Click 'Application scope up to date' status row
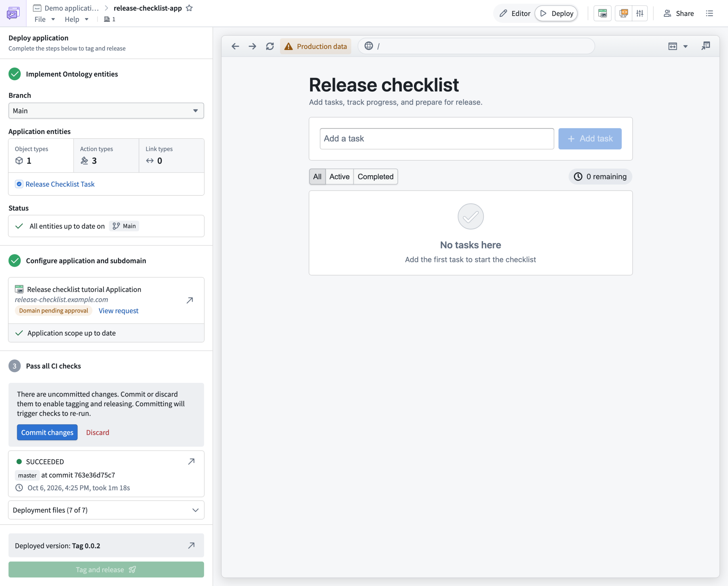This screenshot has height=586, width=728. [x=106, y=333]
